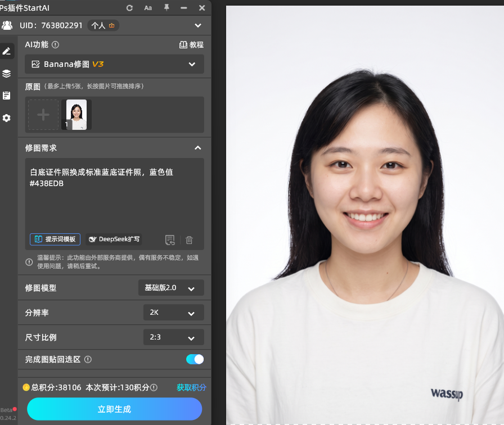The height and width of the screenshot is (425, 504).
Task: Click info icon next to 本次预计:130积分
Action: (154, 388)
